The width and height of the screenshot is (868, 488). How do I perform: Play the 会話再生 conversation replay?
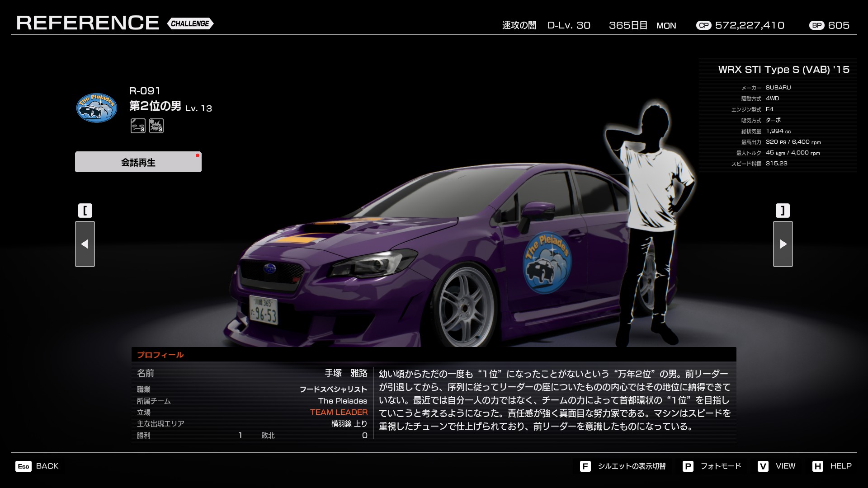pos(138,162)
